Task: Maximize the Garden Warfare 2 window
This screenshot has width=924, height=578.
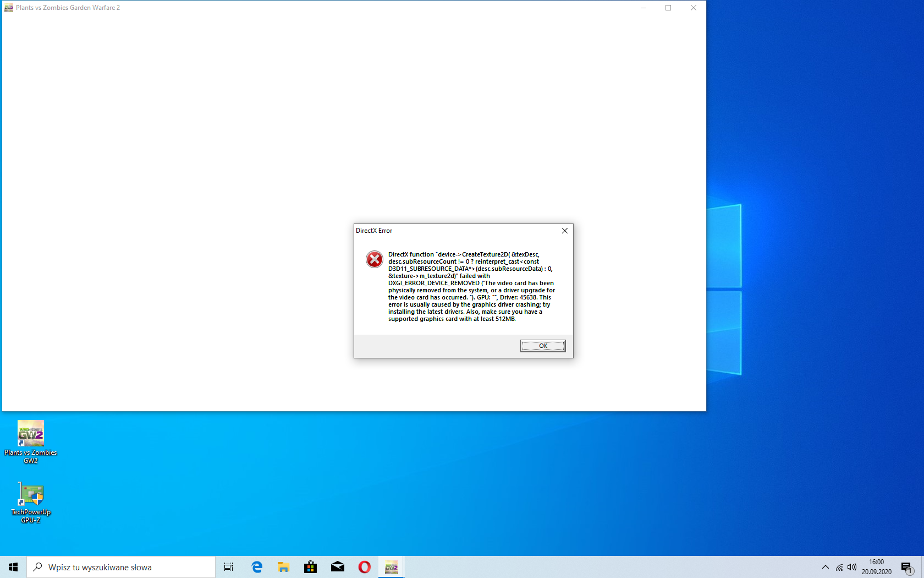Action: 668,8
